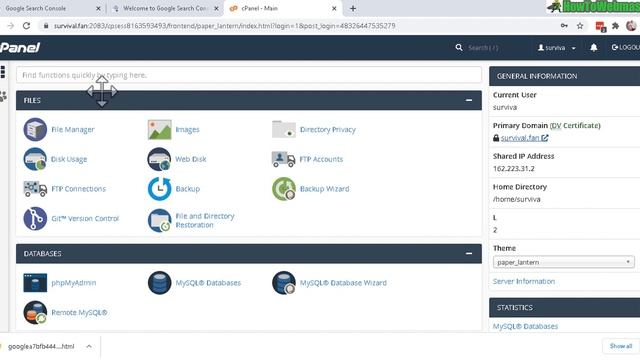Open the browser extensions puzzle icon
This screenshot has height=360, width=640.
tap(616, 26)
